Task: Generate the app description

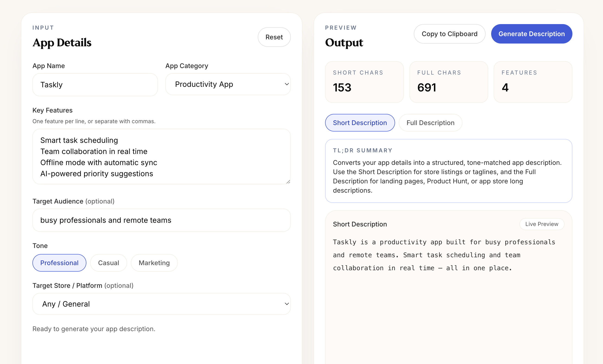Action: click(x=531, y=34)
